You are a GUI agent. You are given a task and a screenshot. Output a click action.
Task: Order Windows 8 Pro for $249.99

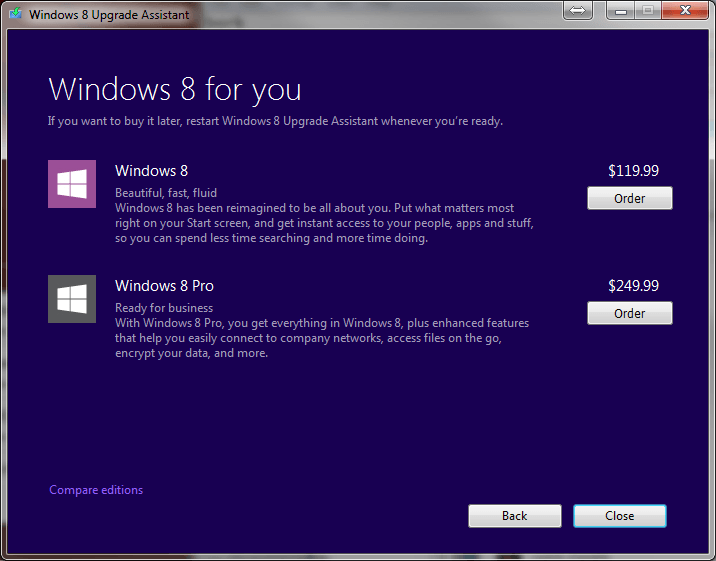click(x=629, y=313)
